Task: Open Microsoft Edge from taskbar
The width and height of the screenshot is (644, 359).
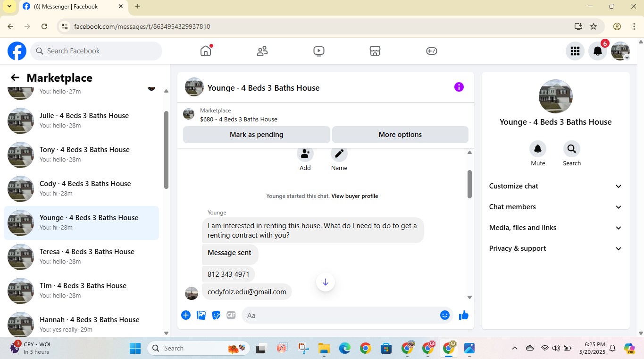Action: click(x=344, y=349)
